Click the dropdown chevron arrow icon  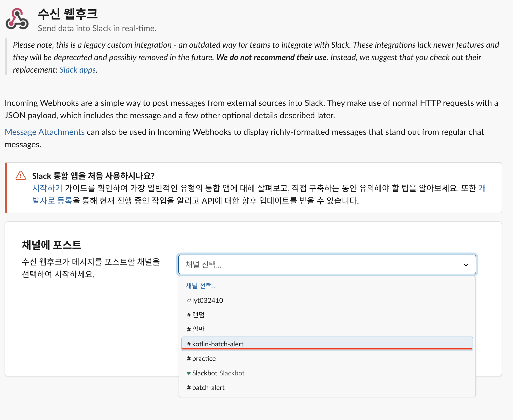coord(466,265)
